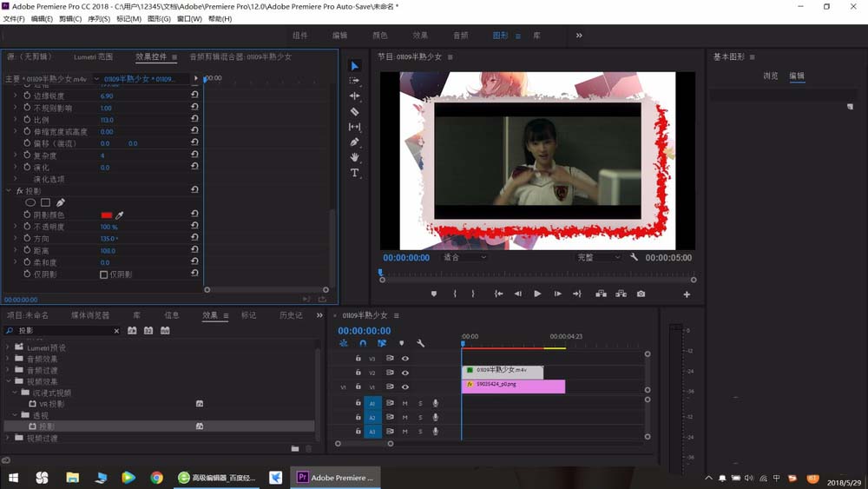Toggle V2 track eye visibility
This screenshot has width=868, height=489.
[x=405, y=373]
